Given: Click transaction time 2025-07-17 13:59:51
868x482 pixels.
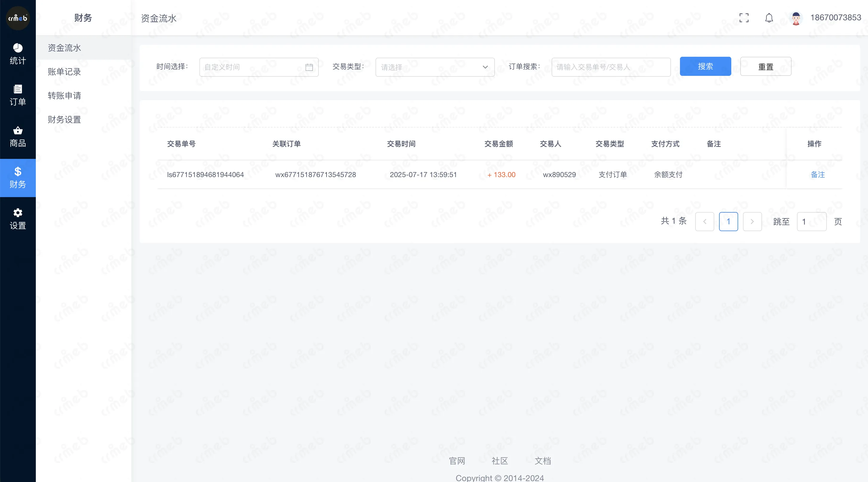Looking at the screenshot, I should point(423,175).
